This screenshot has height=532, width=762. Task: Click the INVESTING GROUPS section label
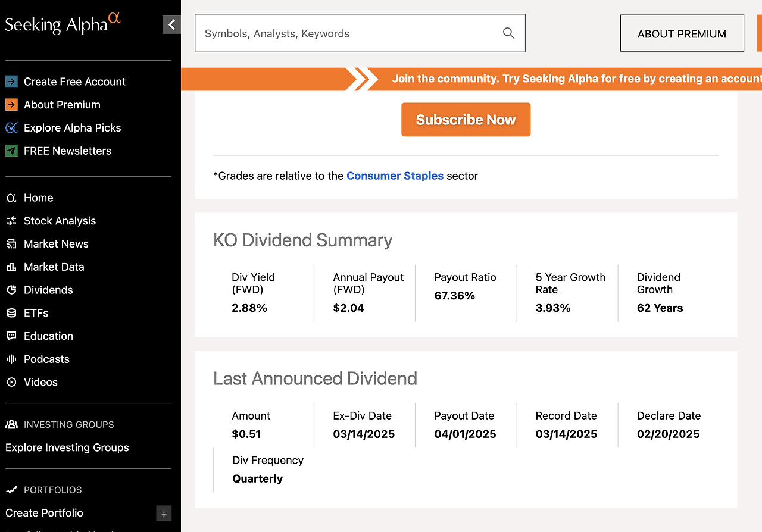[69, 424]
